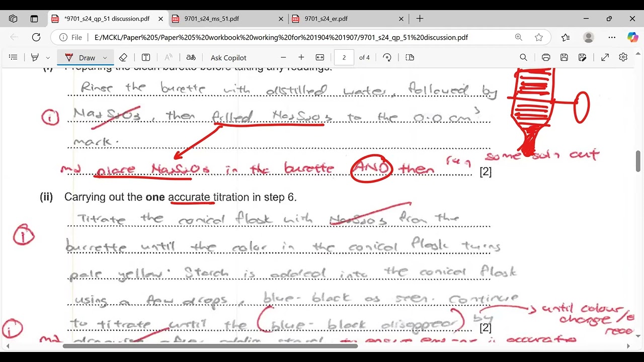Select the 9701_s24_qp_51 discussion.pdf tab
Viewport: 644px width, 362px height.
coord(107,19)
